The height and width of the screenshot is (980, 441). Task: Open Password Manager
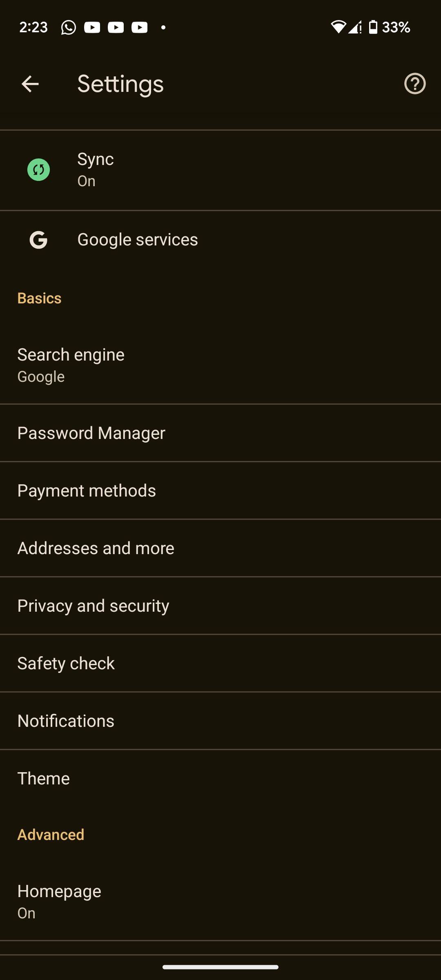(220, 433)
